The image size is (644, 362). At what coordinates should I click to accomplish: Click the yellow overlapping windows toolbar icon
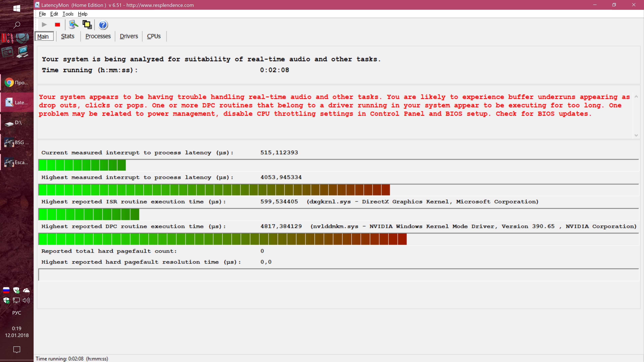87,24
